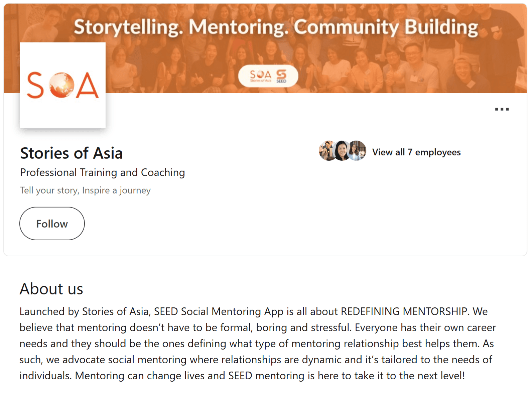The image size is (532, 399).
Task: Click the SEED logo in banner badge
Action: [x=281, y=76]
